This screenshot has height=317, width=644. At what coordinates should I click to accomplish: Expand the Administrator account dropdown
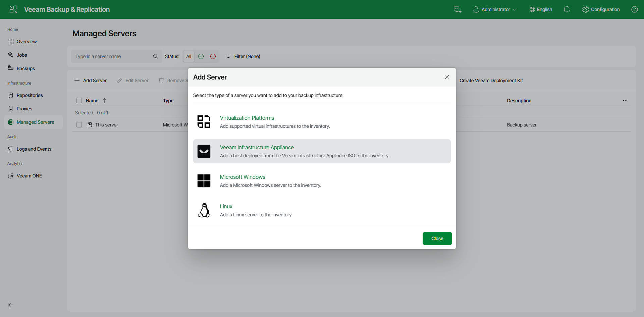point(495,9)
